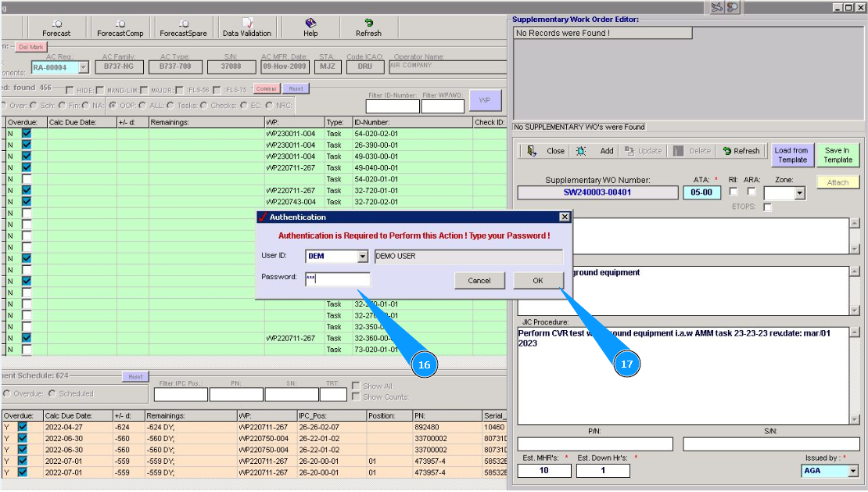Open the Zone dropdown
This screenshot has height=492, width=868.
tap(799, 193)
